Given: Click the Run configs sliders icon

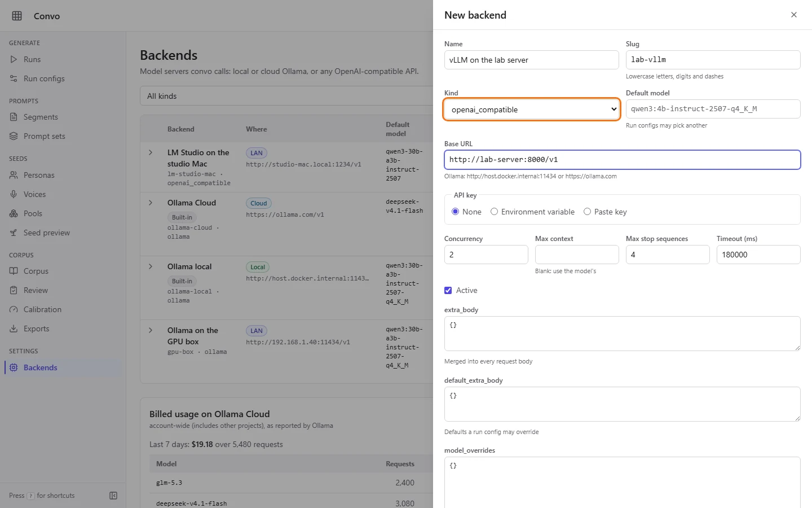Looking at the screenshot, I should pos(14,78).
